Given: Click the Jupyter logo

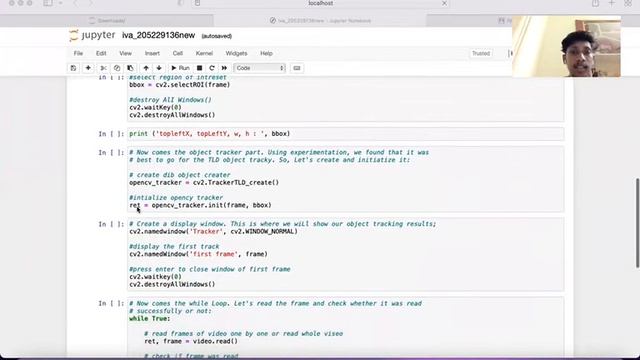Looking at the screenshot, I should pos(92,36).
